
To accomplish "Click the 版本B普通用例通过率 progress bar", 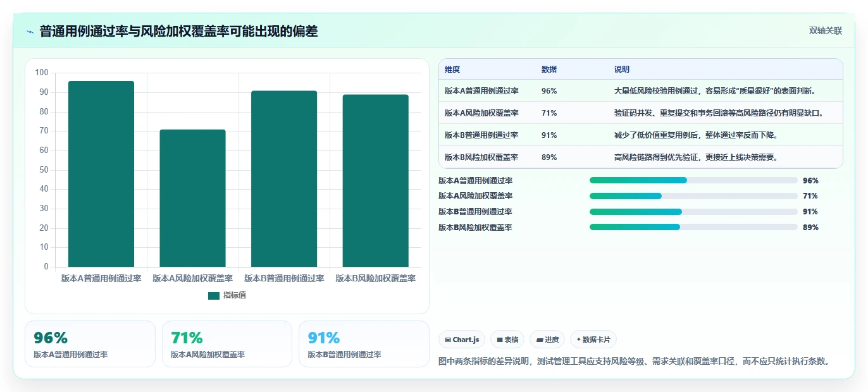I will pos(693,212).
